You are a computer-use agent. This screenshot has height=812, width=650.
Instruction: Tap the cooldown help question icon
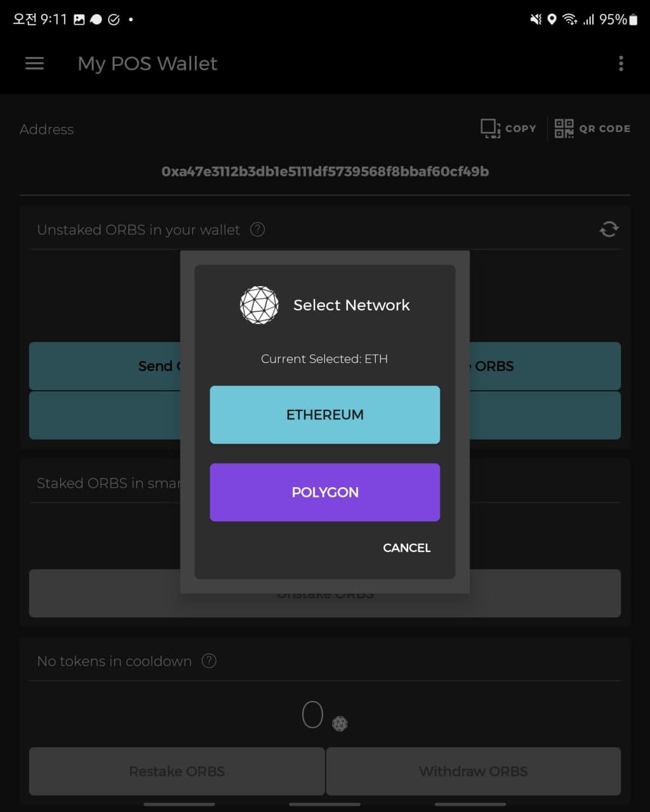(x=209, y=661)
